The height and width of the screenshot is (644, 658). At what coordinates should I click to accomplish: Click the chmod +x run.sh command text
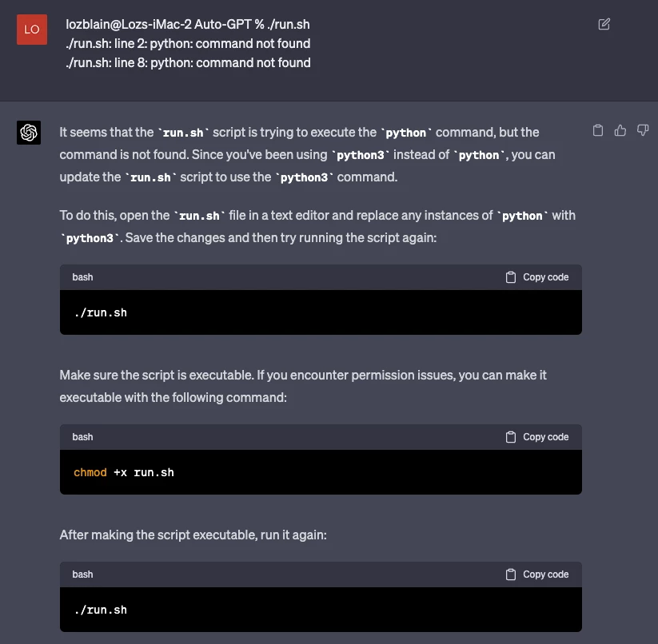(124, 472)
